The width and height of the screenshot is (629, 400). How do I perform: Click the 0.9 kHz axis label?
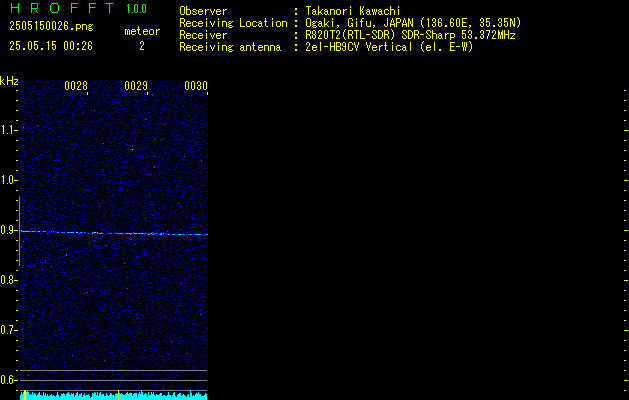(8, 230)
